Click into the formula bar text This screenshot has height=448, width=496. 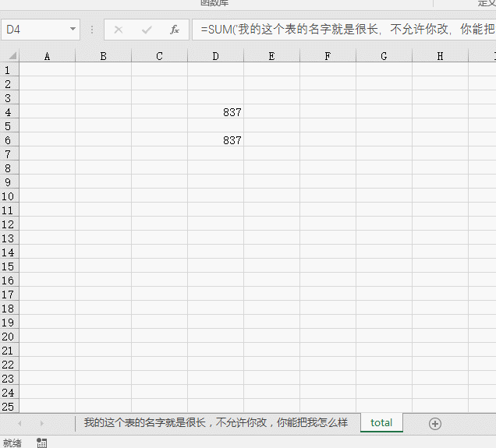click(344, 30)
